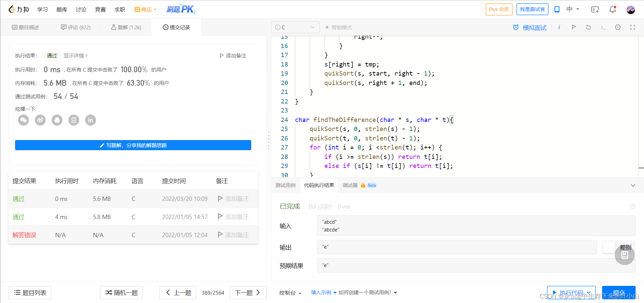644x303 pixels.
Task: Open the terminal shortcut icon
Action: 603,28
